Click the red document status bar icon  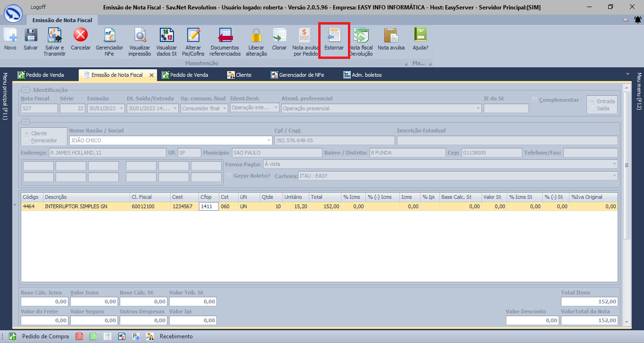coord(79,336)
